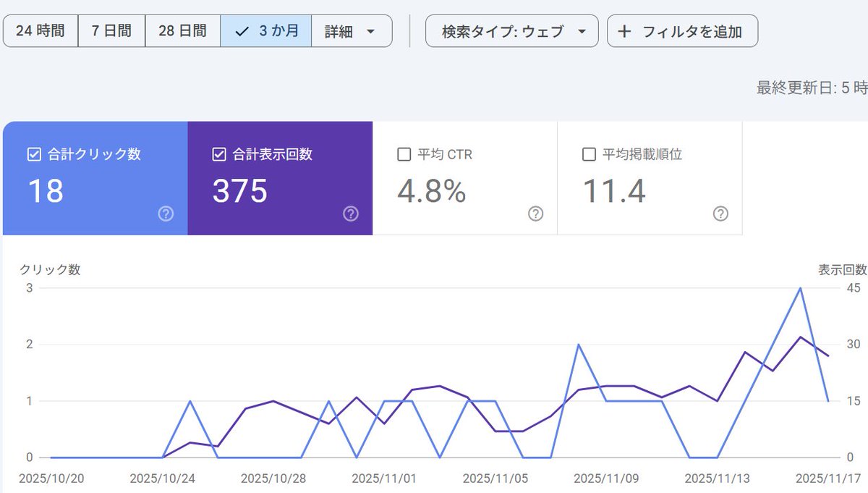The image size is (868, 493).
Task: Open help icon on 平均 CTR card
Action: (x=536, y=214)
